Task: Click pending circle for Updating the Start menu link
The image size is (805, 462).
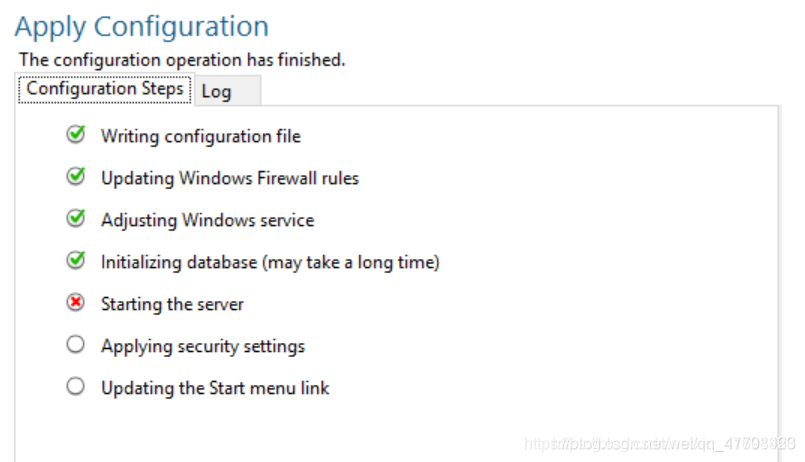Action: tap(75, 387)
